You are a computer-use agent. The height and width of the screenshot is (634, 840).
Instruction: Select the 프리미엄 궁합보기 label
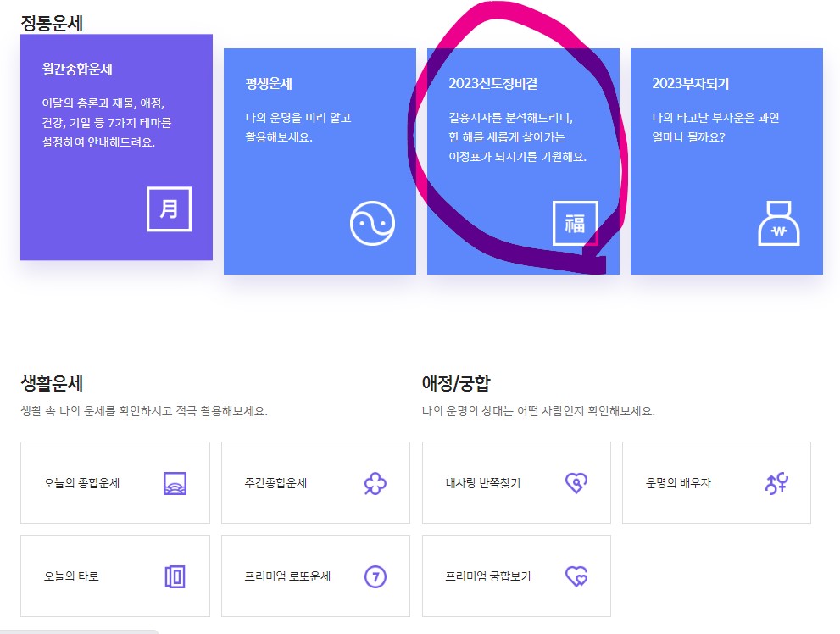point(488,576)
